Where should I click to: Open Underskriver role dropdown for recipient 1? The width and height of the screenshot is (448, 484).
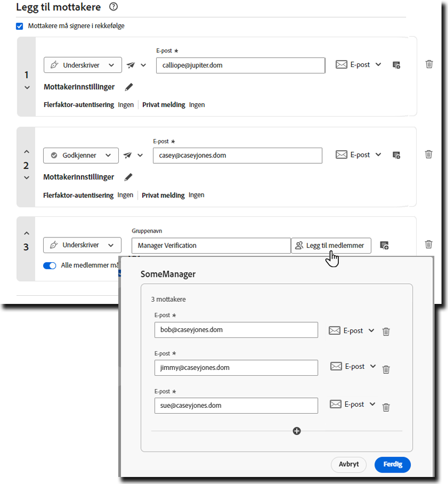click(x=82, y=65)
